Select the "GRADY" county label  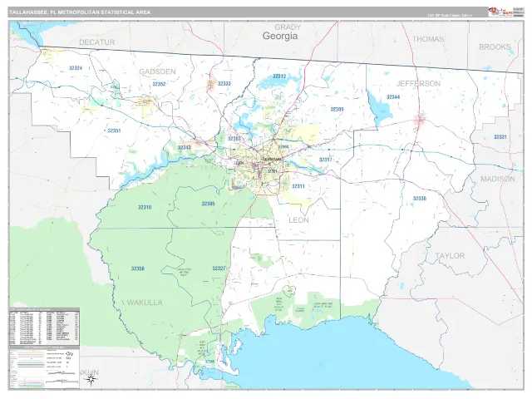pyautogui.click(x=288, y=27)
